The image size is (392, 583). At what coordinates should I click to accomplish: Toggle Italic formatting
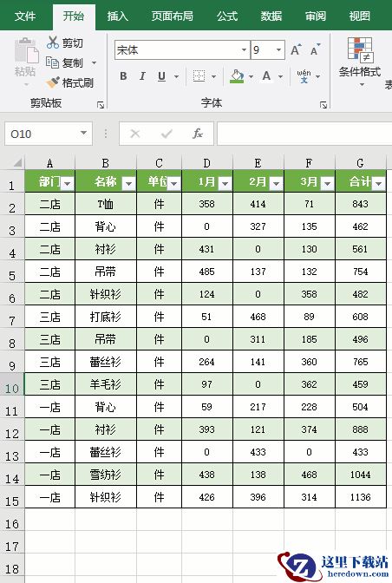point(142,76)
